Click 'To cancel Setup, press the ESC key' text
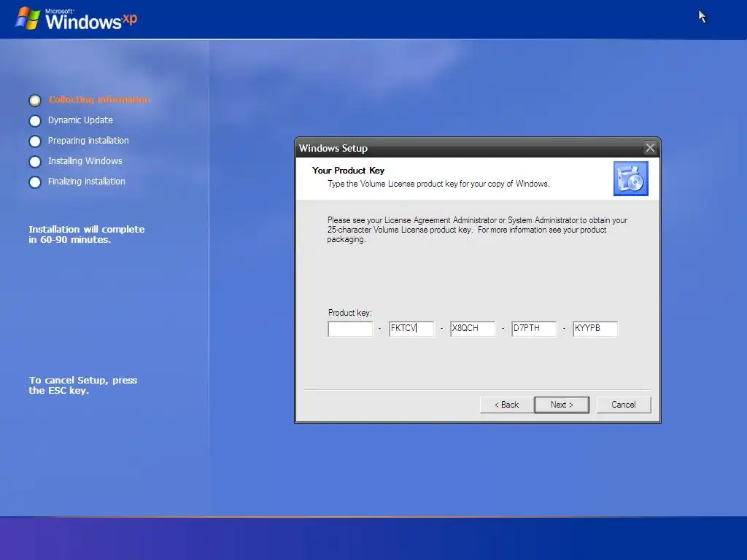Viewport: 747px width, 560px height. coord(83,385)
